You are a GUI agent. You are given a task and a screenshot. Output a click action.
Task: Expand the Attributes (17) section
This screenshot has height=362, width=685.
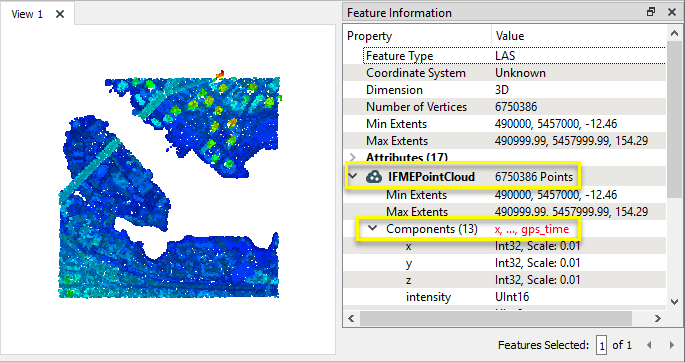[x=353, y=157]
